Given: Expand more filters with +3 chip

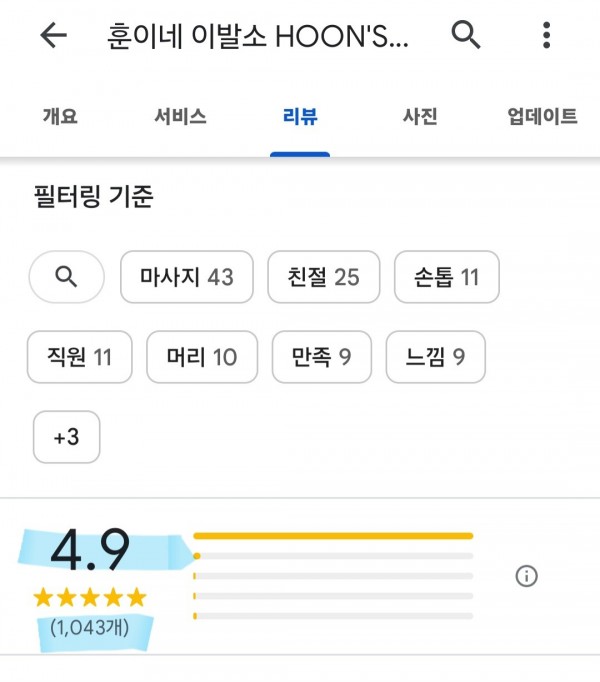Looking at the screenshot, I should point(66,437).
